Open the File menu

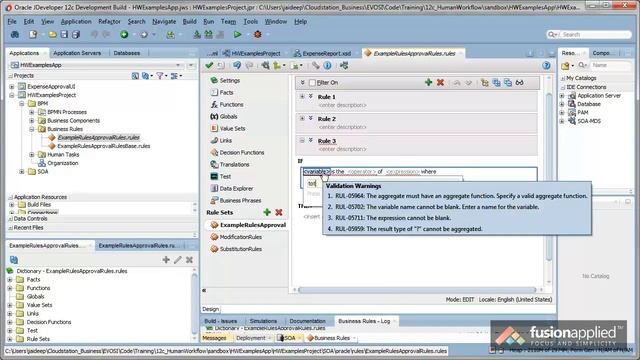click(x=12, y=22)
